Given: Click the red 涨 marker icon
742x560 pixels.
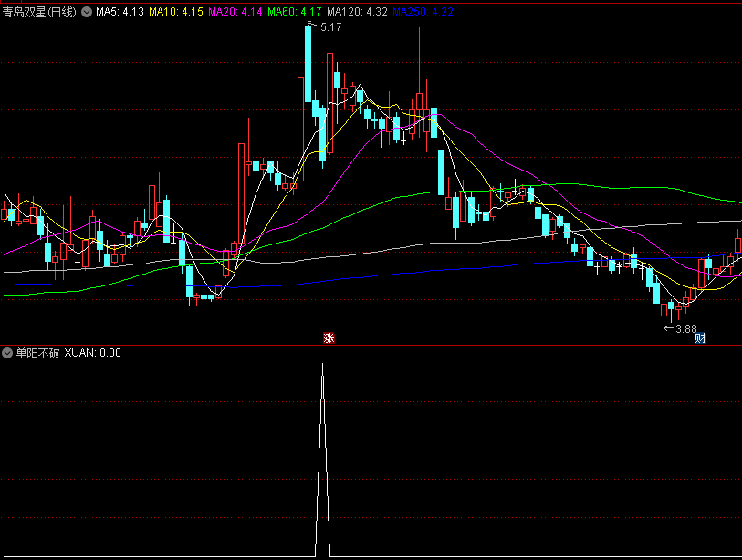Looking at the screenshot, I should tap(329, 337).
